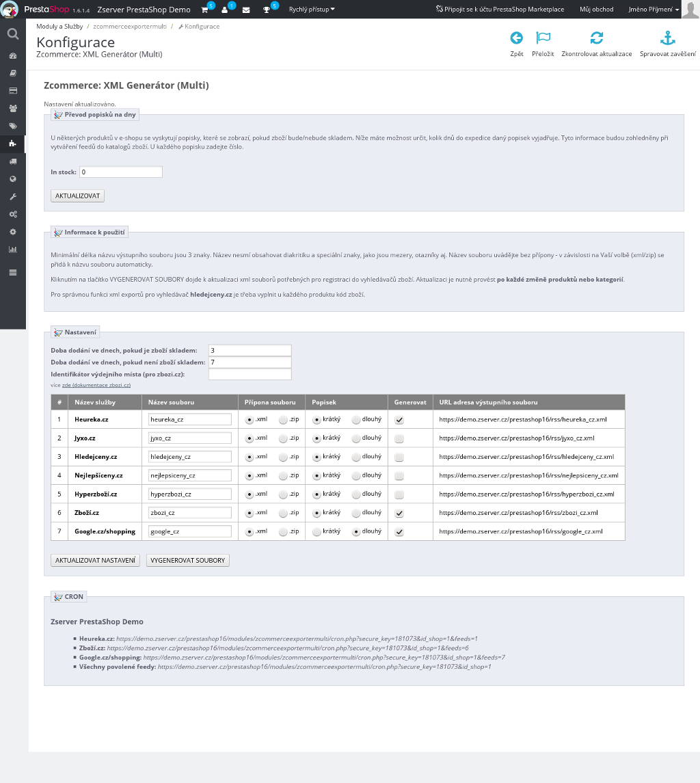
Task: Click the AKTUALIZOVAT NASTAVENÍ button
Action: [x=96, y=560]
